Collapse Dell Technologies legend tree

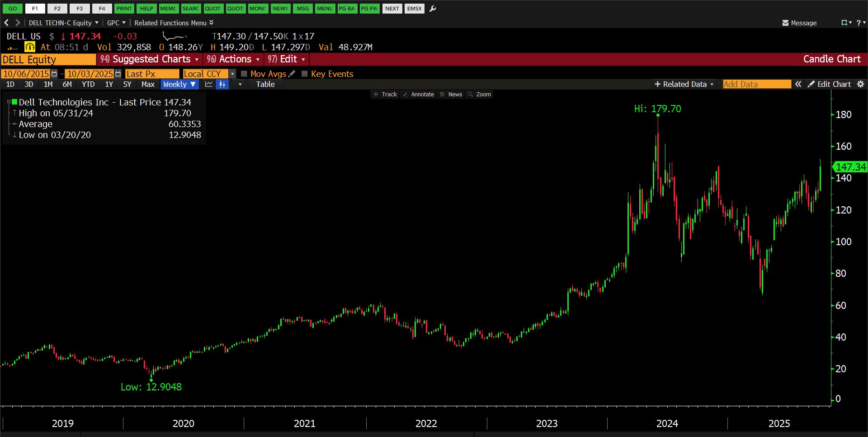pyautogui.click(x=9, y=102)
